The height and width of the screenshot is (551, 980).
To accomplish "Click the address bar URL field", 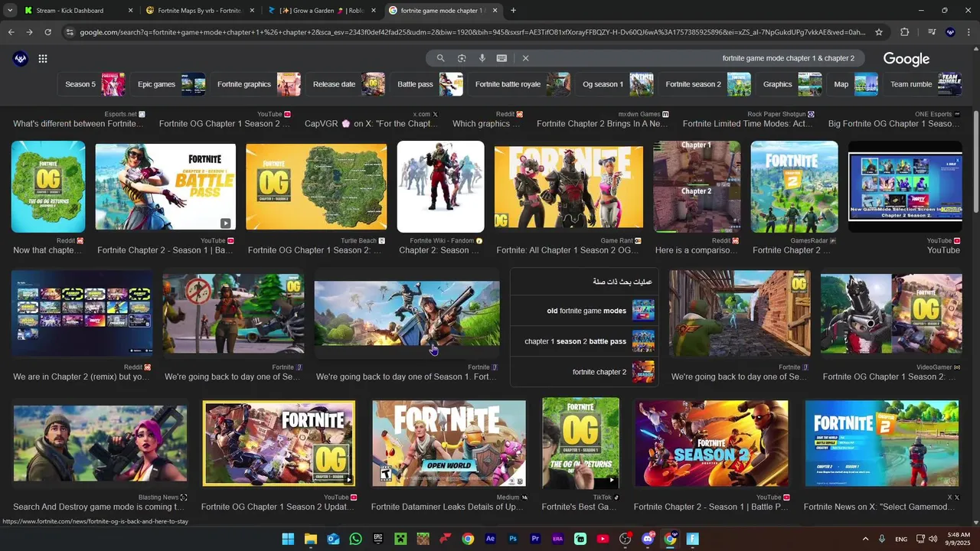I will [471, 32].
